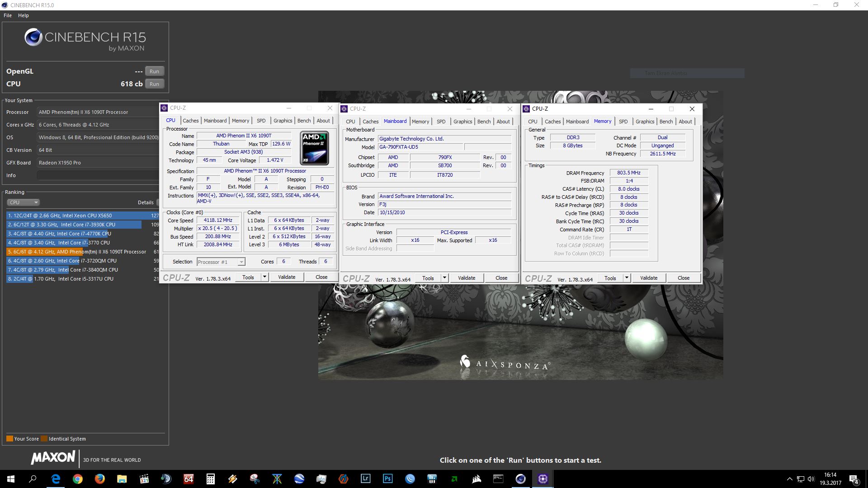This screenshot has height=488, width=868.
Task: Click the NB Frequency 2611.5 MHz value
Action: 663,154
